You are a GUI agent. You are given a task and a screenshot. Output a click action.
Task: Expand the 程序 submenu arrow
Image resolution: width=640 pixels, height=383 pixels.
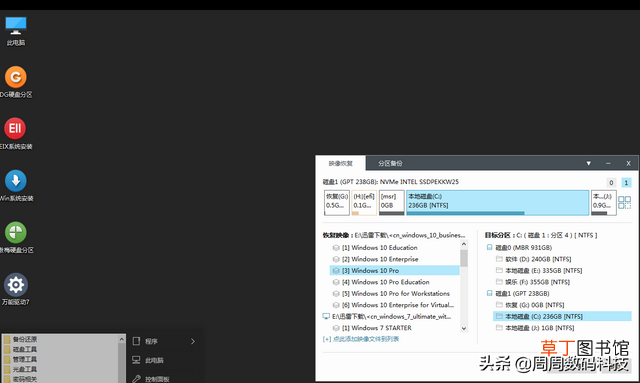tap(193, 341)
